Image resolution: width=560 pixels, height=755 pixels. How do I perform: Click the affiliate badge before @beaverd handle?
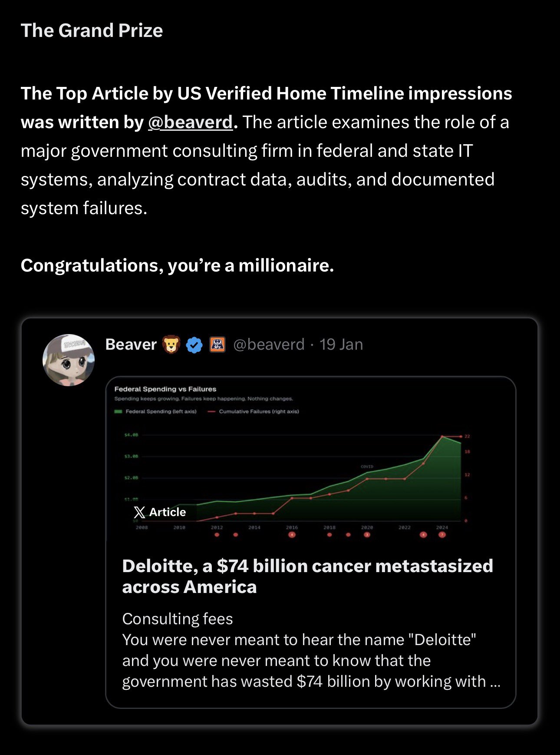pyautogui.click(x=217, y=345)
